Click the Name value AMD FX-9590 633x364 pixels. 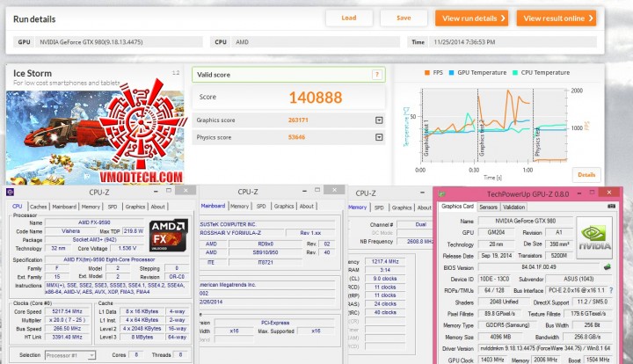[94, 222]
